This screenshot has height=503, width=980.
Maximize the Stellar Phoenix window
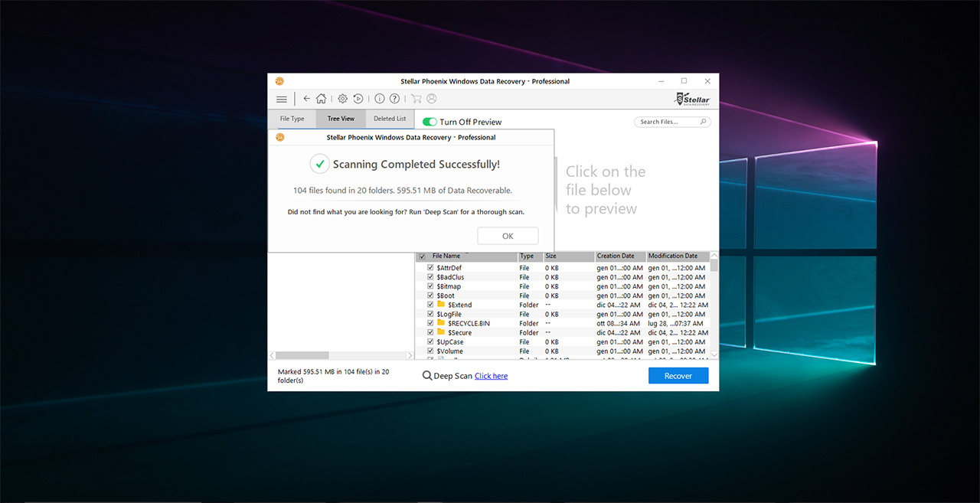click(x=684, y=81)
